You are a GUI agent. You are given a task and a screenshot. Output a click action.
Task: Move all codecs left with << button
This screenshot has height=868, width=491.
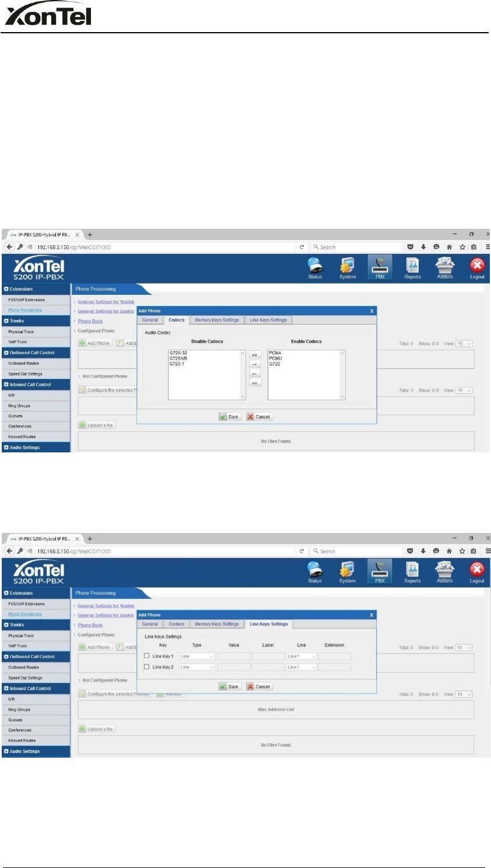(255, 383)
